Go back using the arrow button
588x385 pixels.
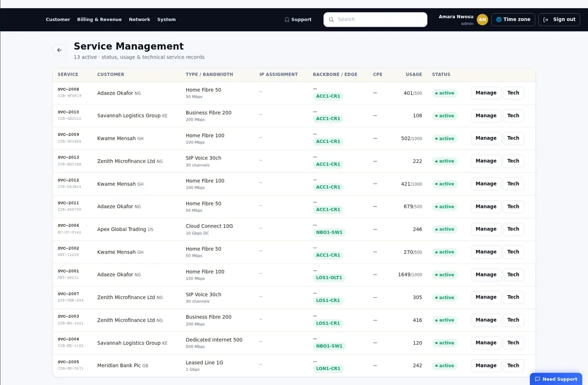[x=59, y=50]
